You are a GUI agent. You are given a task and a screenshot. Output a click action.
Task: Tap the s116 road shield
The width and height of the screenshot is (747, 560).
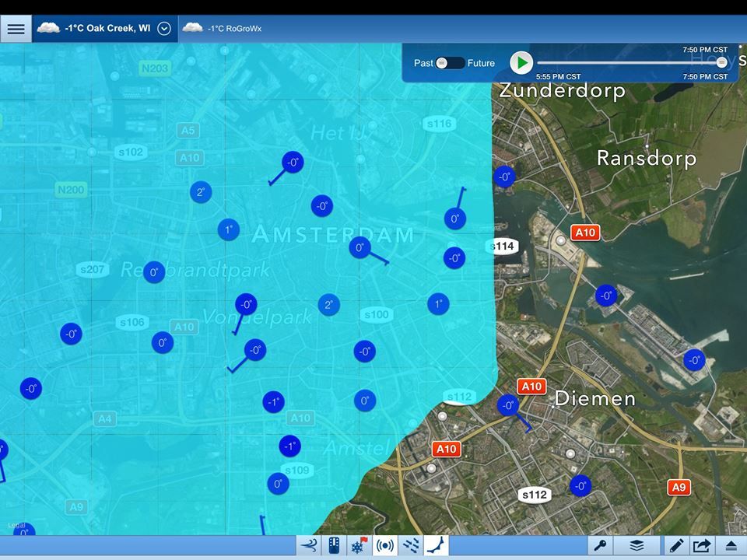(x=439, y=124)
